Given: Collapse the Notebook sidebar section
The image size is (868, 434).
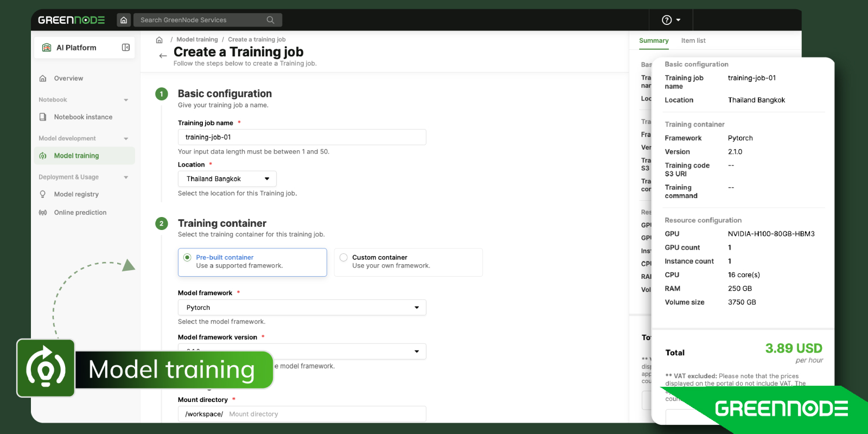Looking at the screenshot, I should [x=126, y=100].
